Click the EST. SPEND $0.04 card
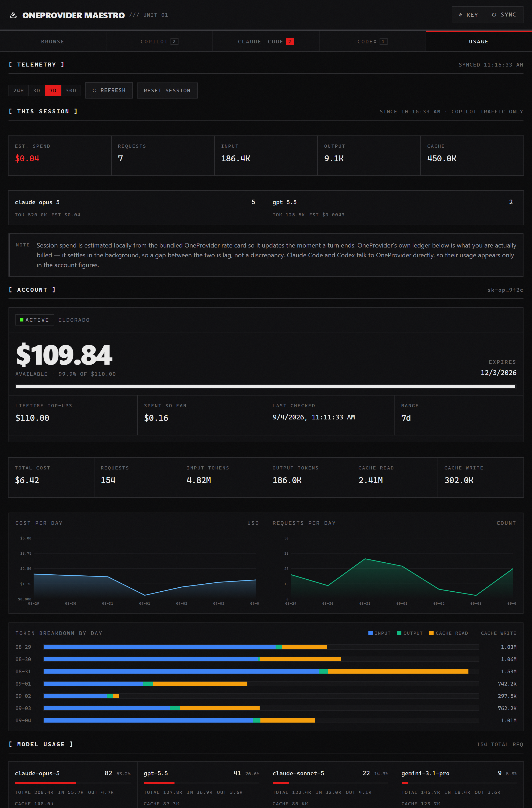 60,155
